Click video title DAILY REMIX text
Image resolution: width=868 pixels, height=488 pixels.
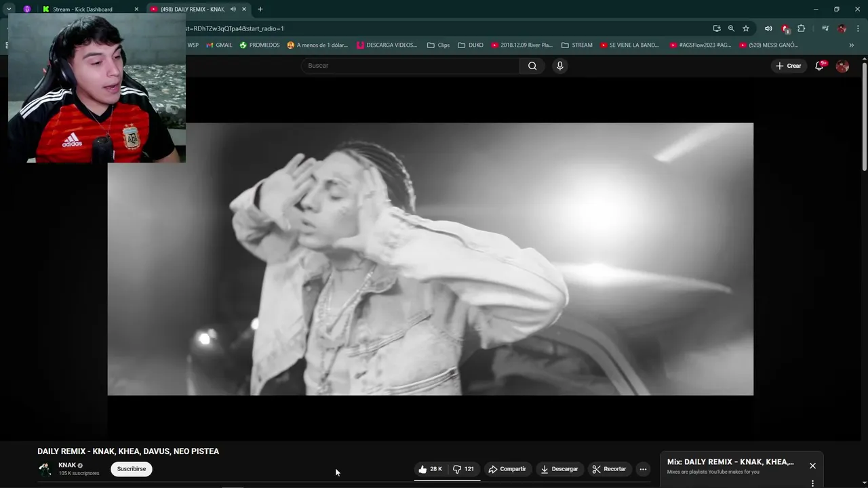128,451
